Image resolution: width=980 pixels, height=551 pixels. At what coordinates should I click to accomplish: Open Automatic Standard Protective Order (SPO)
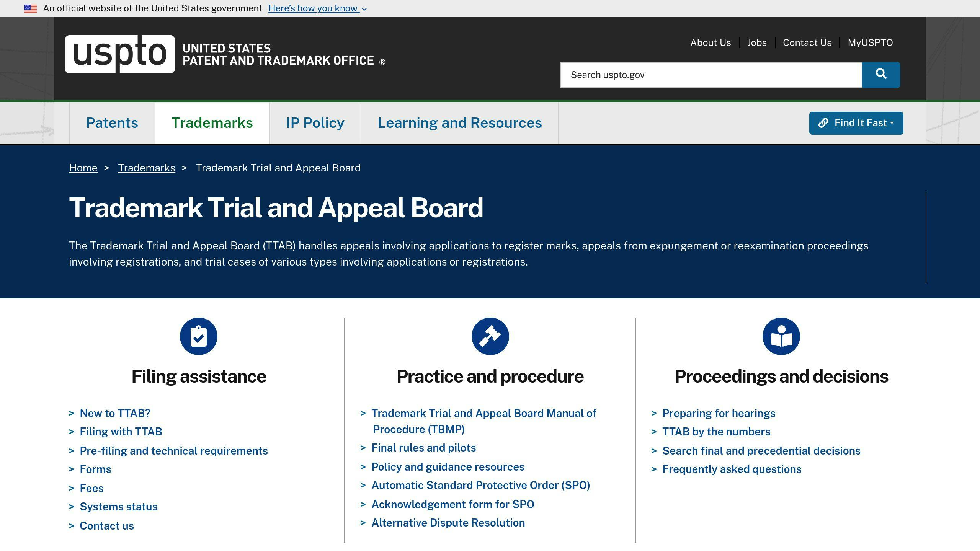coord(481,485)
